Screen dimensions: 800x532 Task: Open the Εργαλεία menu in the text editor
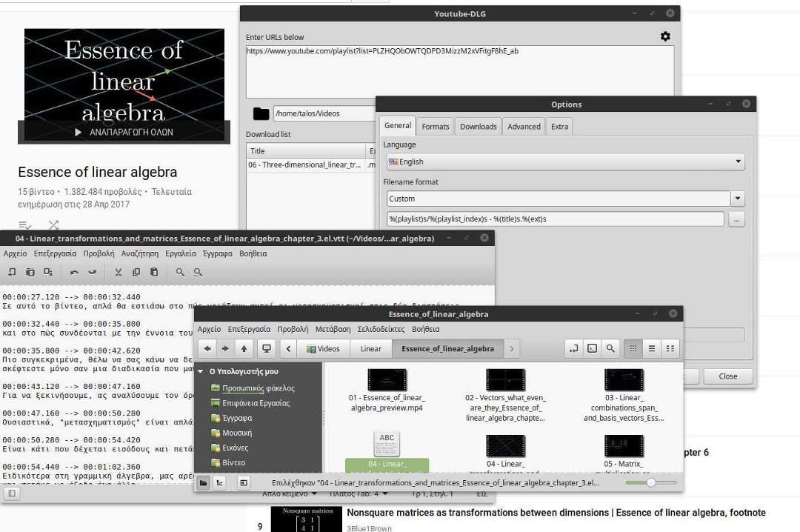(181, 253)
